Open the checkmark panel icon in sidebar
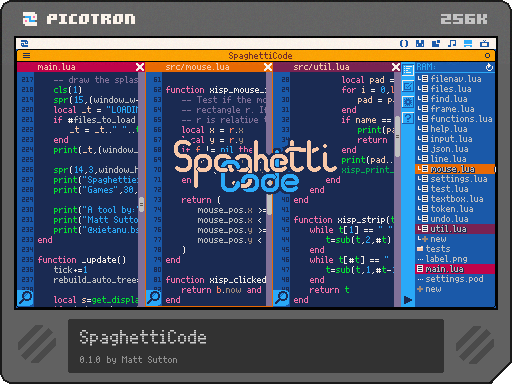Viewport: 512px width, 384px height. tap(408, 86)
